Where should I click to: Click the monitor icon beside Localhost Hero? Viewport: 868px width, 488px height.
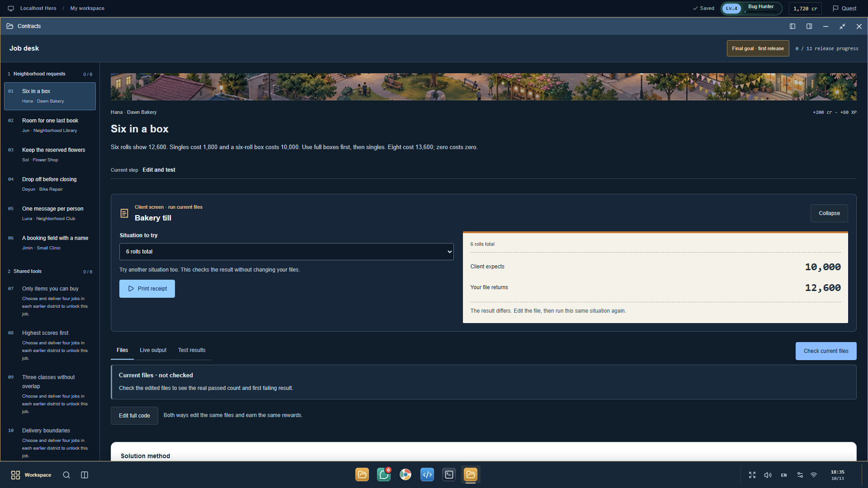[11, 8]
